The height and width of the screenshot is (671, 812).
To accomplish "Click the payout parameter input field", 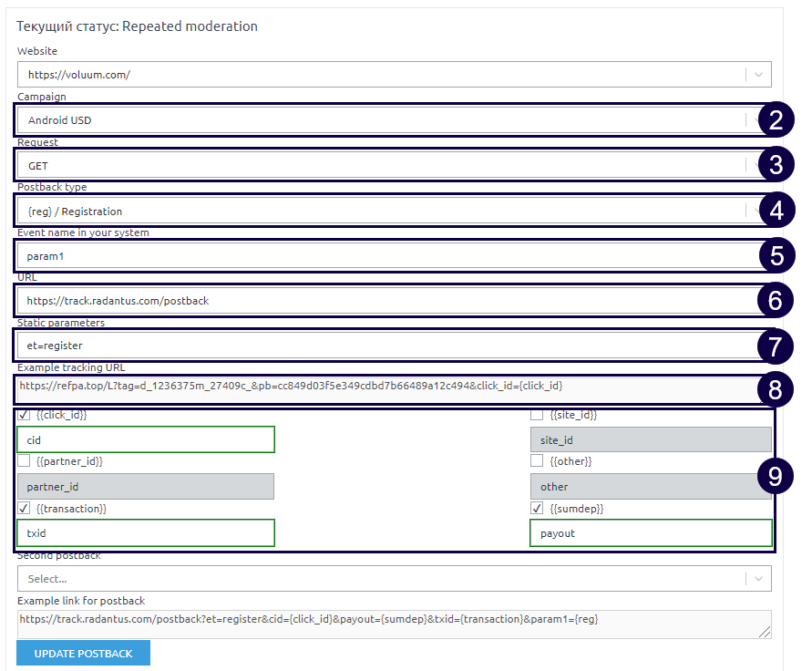I will tap(651, 533).
